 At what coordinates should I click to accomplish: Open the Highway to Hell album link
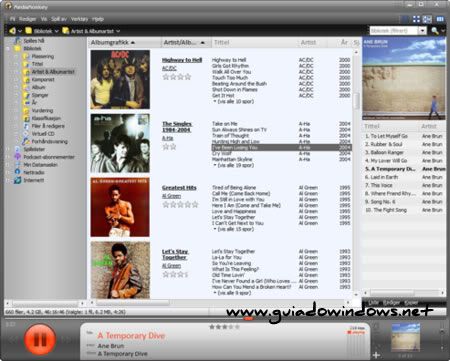(182, 60)
